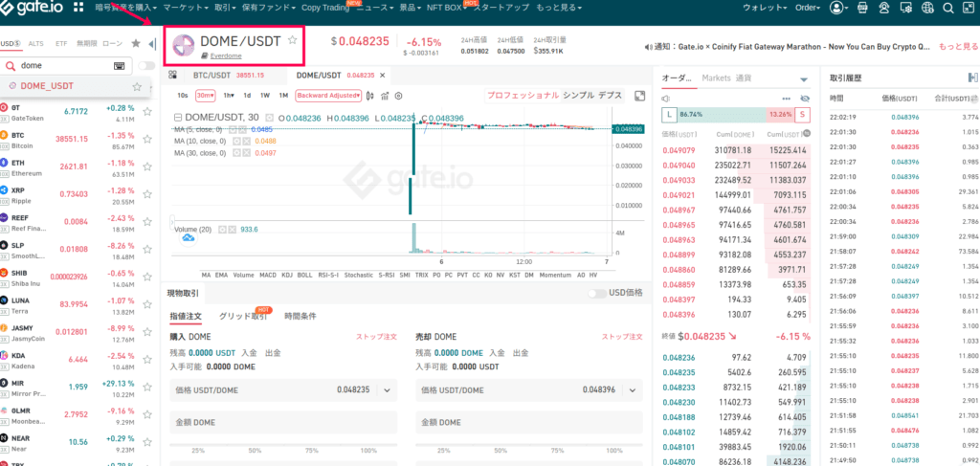Click the fullscreen icon at the far right of the header
This screenshot has width=980, height=466.
[969, 8]
